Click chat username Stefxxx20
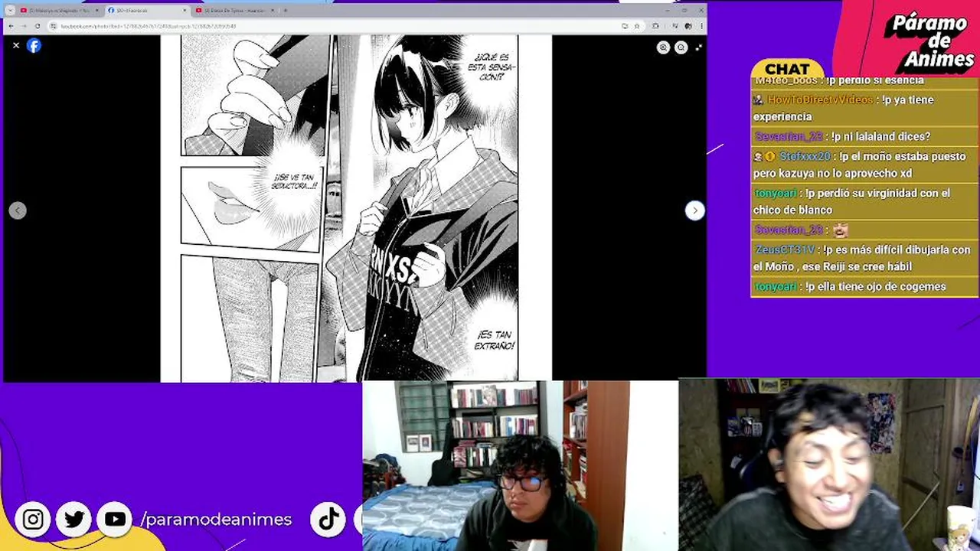 click(805, 156)
